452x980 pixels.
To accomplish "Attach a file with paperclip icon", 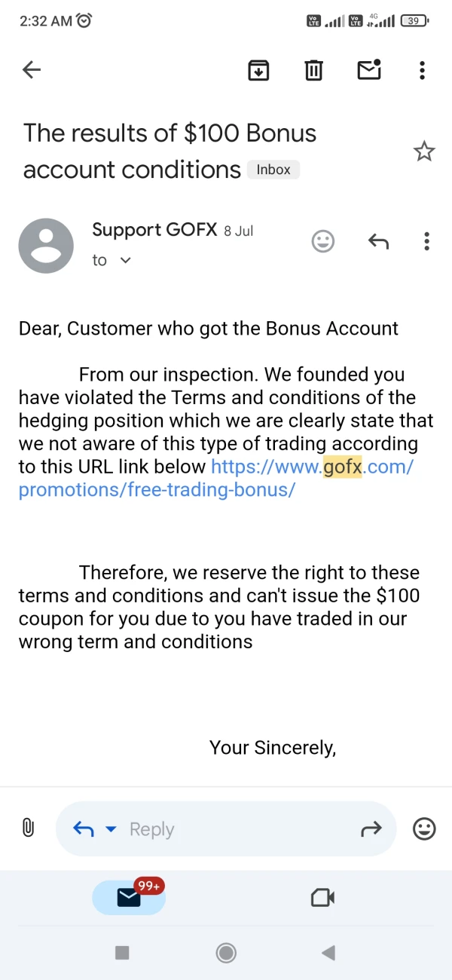I will (x=28, y=828).
